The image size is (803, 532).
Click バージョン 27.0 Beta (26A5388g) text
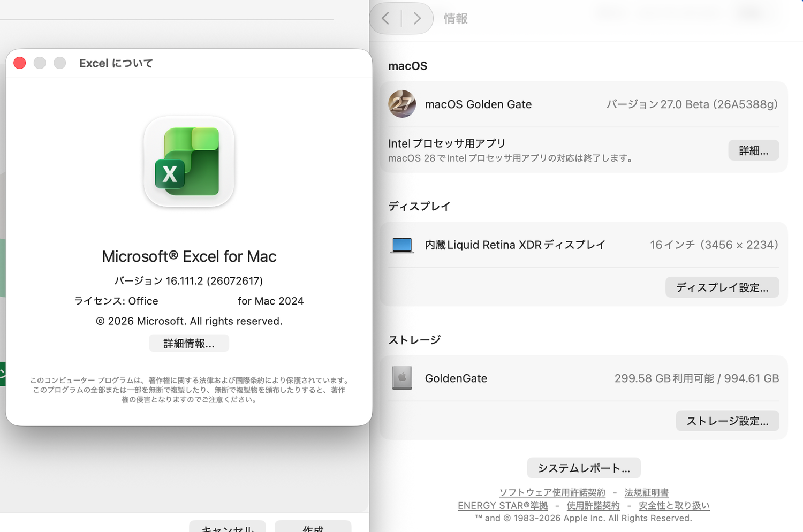[x=692, y=104]
